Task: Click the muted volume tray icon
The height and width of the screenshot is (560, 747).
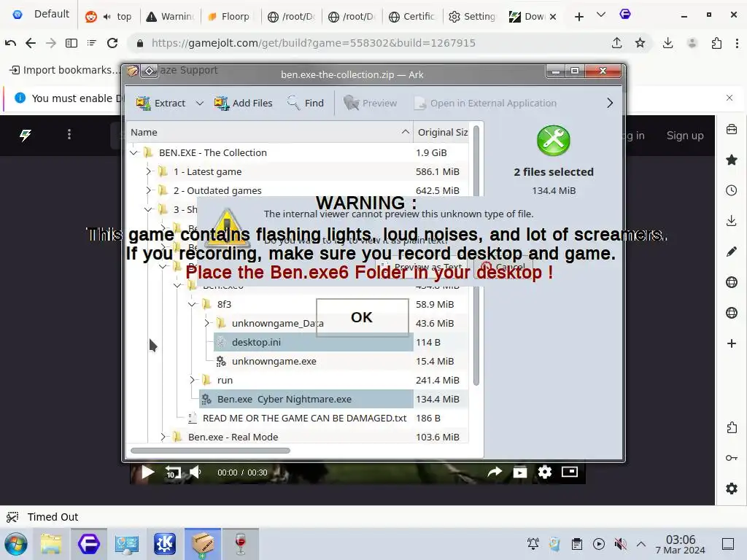Action: pos(620,544)
